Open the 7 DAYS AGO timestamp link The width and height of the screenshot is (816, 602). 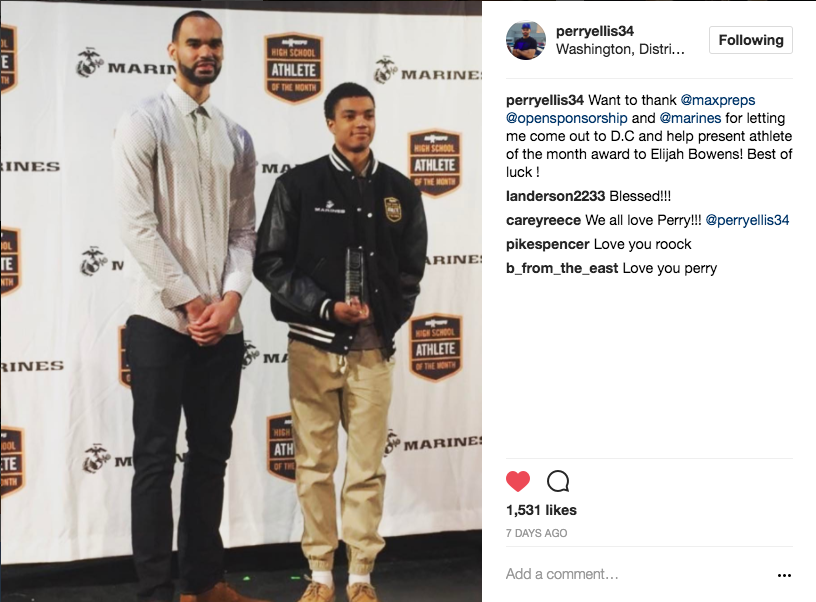click(x=537, y=533)
